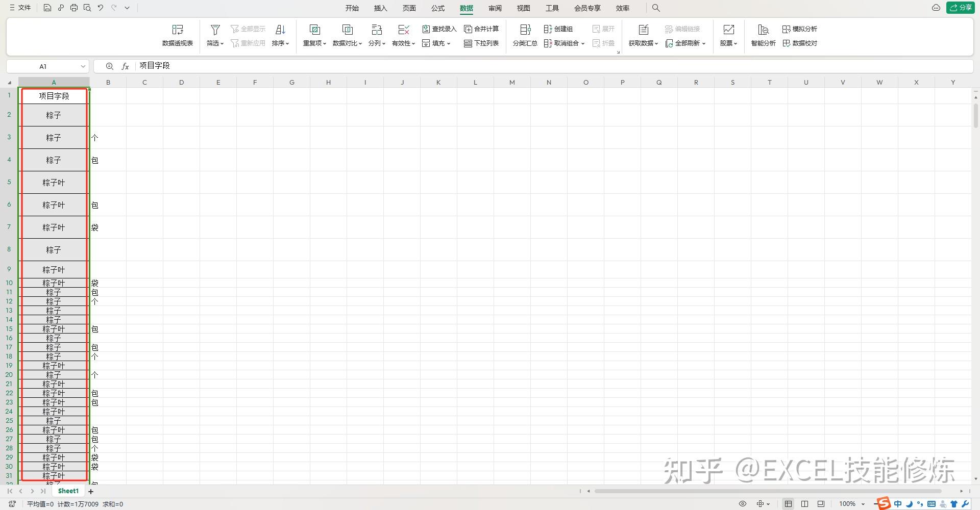Toggle the eye-protection mode icon
This screenshot has width=980, height=510.
[743, 504]
